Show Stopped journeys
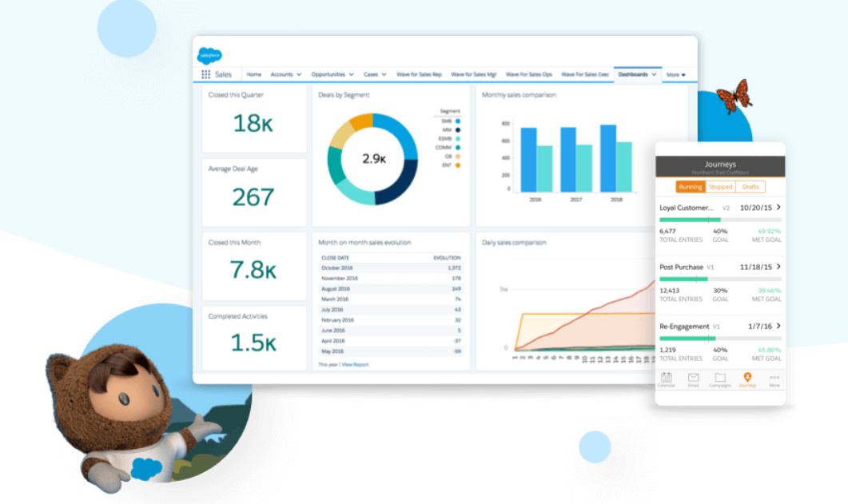The height and width of the screenshot is (504, 848). pos(720,187)
